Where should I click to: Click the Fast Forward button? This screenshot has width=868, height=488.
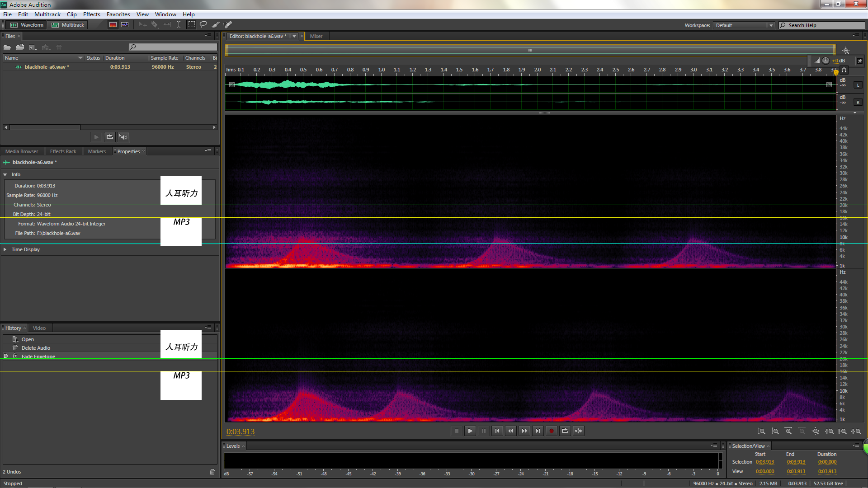pos(524,431)
